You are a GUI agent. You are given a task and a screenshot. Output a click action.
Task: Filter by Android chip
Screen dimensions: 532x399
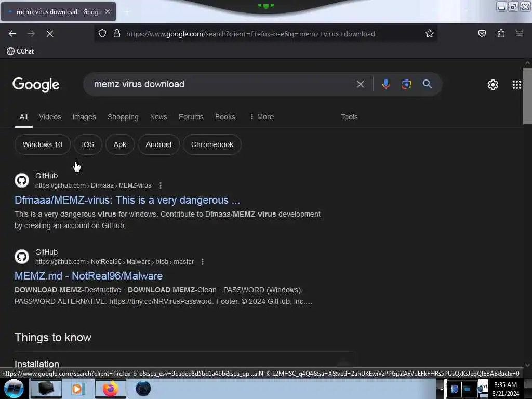pos(158,144)
